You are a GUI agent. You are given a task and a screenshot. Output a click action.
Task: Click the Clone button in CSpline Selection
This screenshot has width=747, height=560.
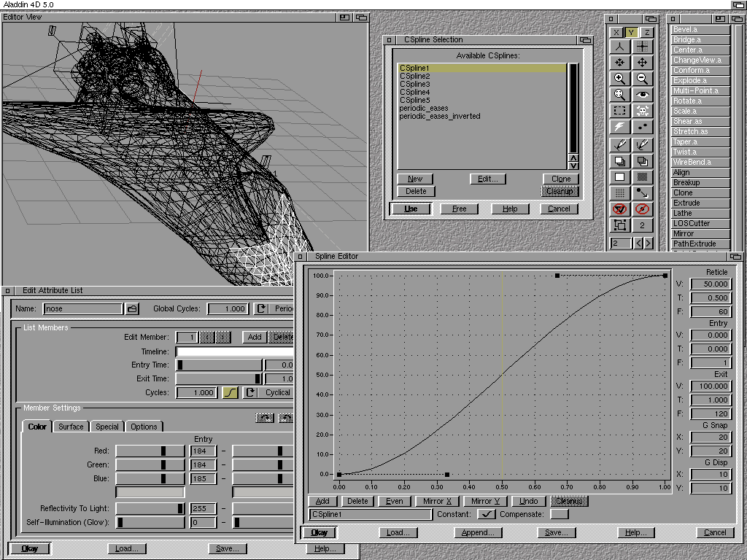click(561, 179)
